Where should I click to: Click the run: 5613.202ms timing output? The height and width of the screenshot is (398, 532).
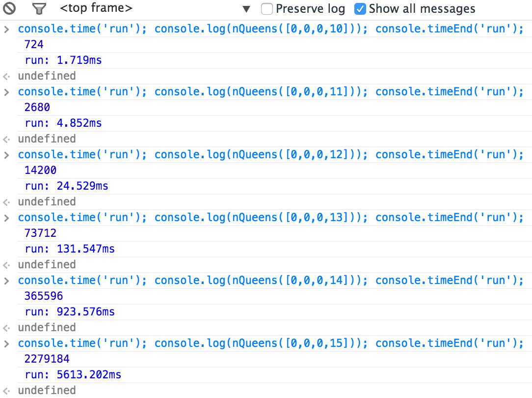click(73, 374)
